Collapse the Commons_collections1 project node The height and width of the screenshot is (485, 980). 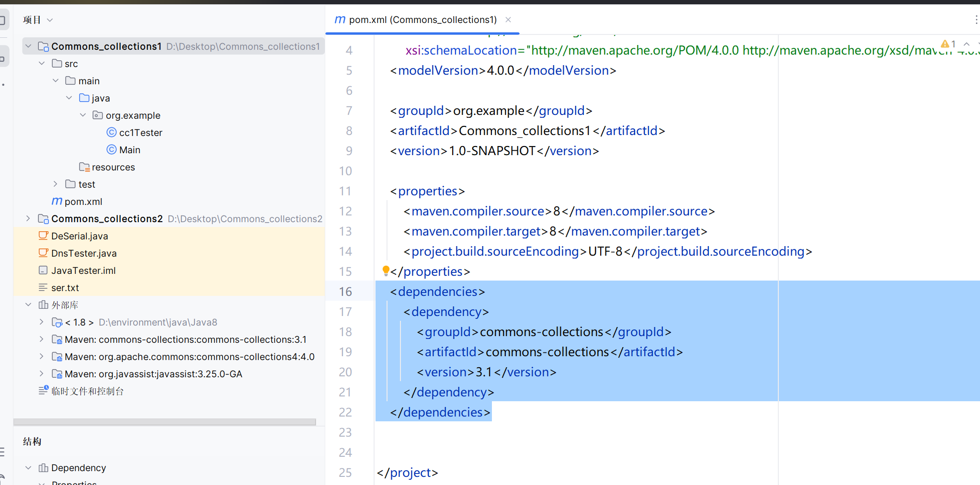coord(28,46)
